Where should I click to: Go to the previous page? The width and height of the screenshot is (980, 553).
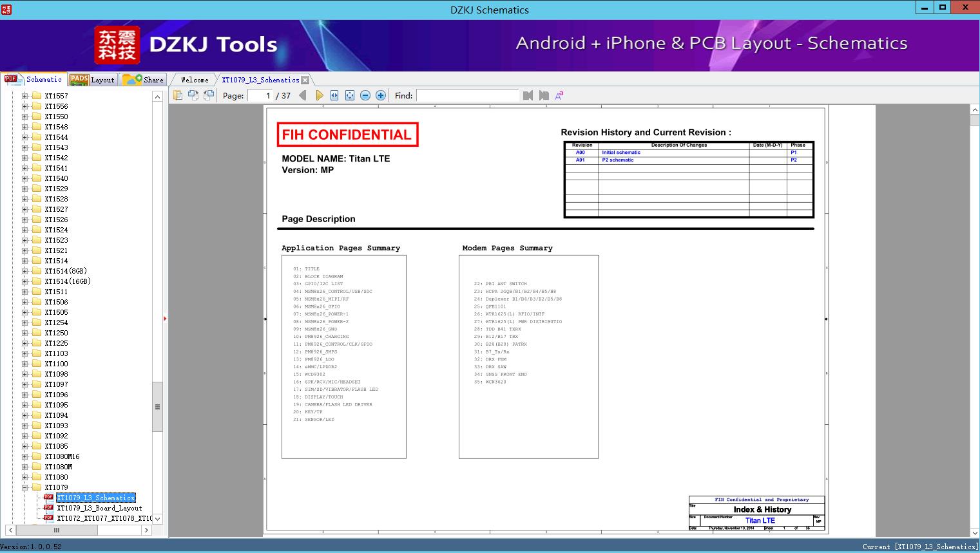coord(303,95)
